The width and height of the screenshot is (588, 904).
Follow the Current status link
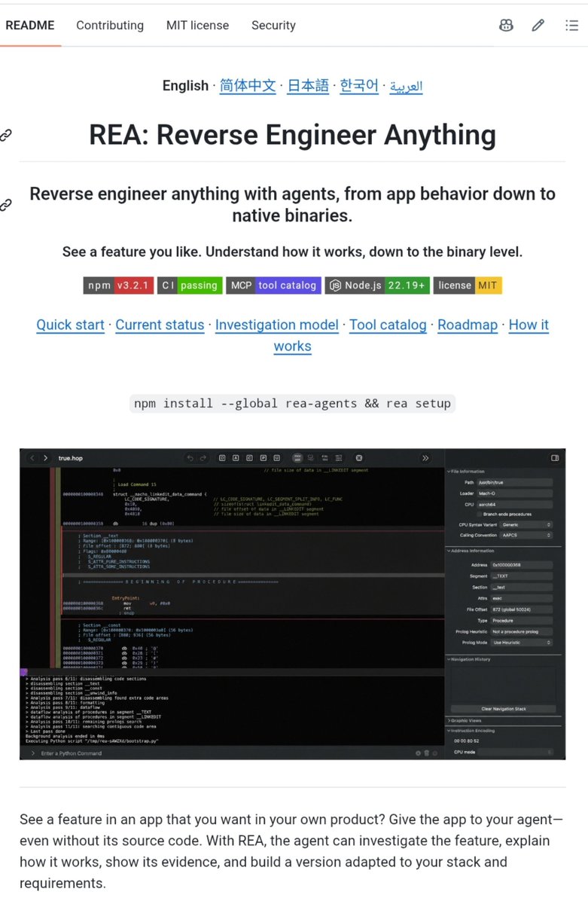160,325
